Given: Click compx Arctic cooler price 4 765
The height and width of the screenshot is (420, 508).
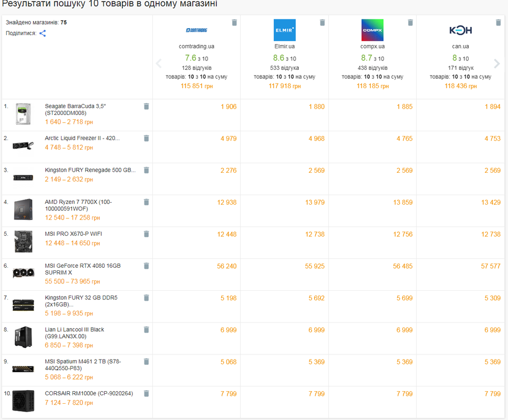Looking at the screenshot, I should point(405,139).
